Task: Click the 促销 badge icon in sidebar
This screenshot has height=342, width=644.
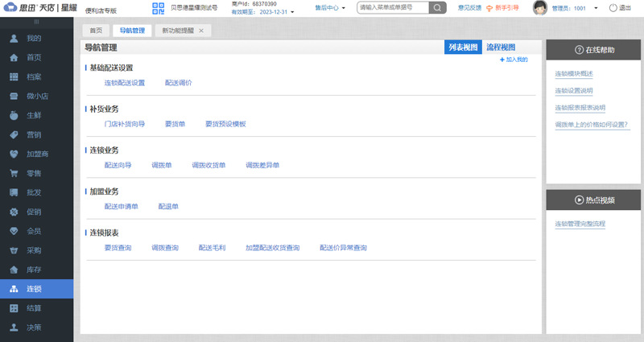Action: point(14,212)
